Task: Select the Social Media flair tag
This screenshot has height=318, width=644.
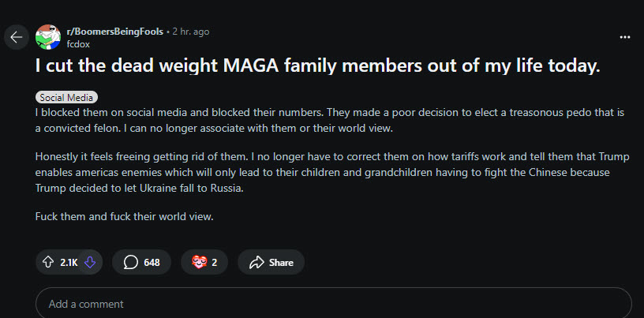Action: (66, 97)
